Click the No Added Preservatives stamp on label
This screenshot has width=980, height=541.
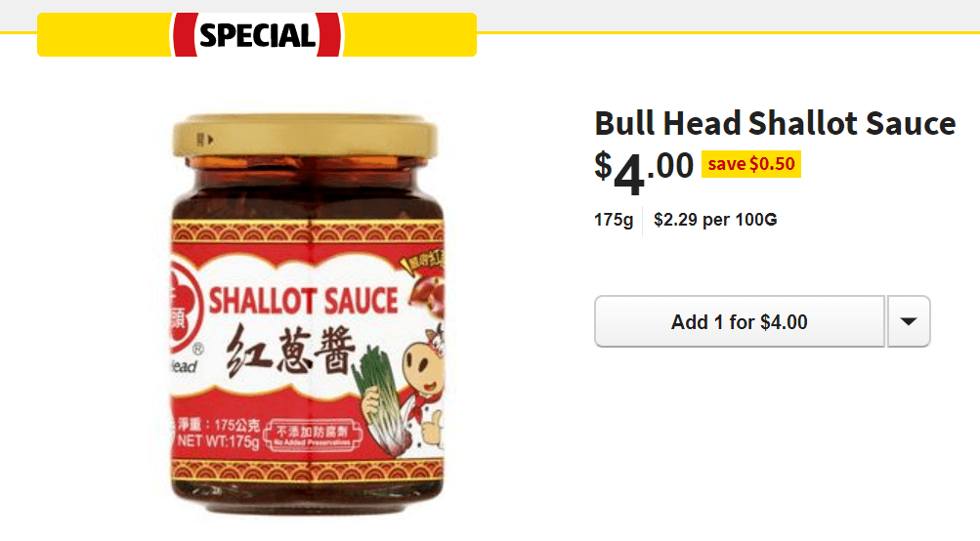313,436
